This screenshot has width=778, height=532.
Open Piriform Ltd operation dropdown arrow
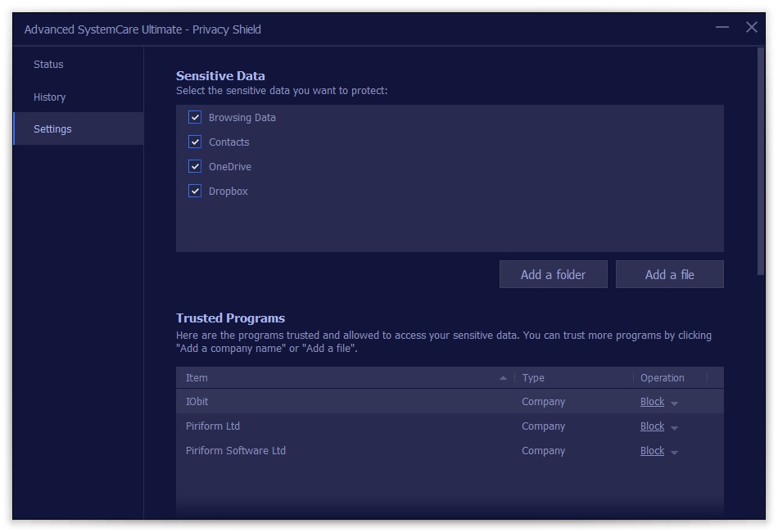coord(674,428)
